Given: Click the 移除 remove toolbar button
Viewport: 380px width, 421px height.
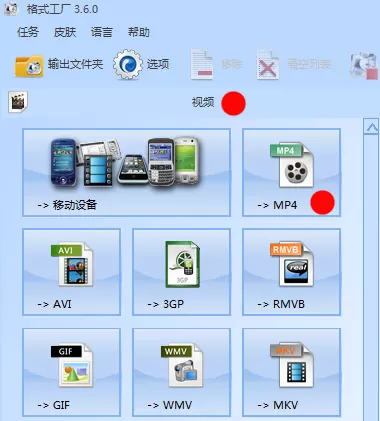Looking at the screenshot, I should click(x=216, y=64).
